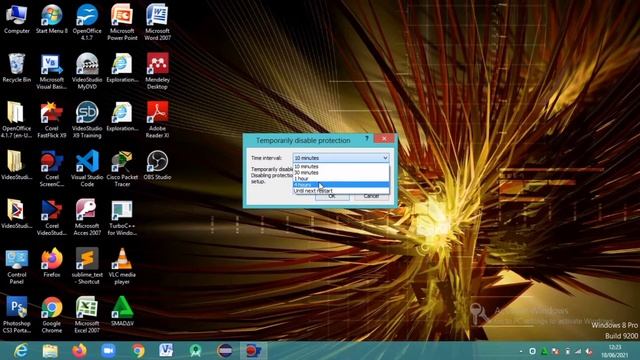Open VideoStudio MyDVD shortcut
The width and height of the screenshot is (640, 360).
click(87, 71)
